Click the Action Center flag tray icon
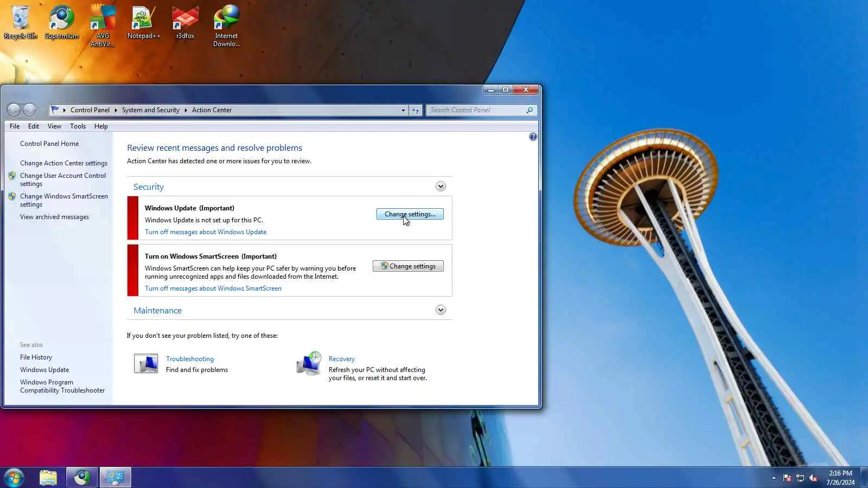The height and width of the screenshot is (488, 868). (787, 478)
